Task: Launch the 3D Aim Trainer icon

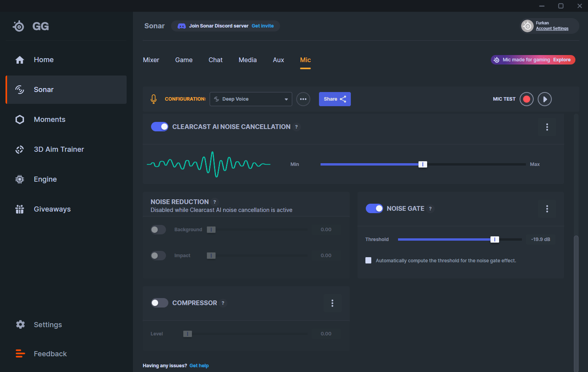Action: 20,149
